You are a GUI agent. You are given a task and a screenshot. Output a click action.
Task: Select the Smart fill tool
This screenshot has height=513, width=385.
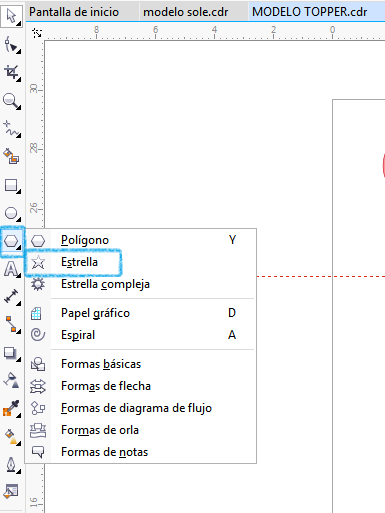[12, 157]
